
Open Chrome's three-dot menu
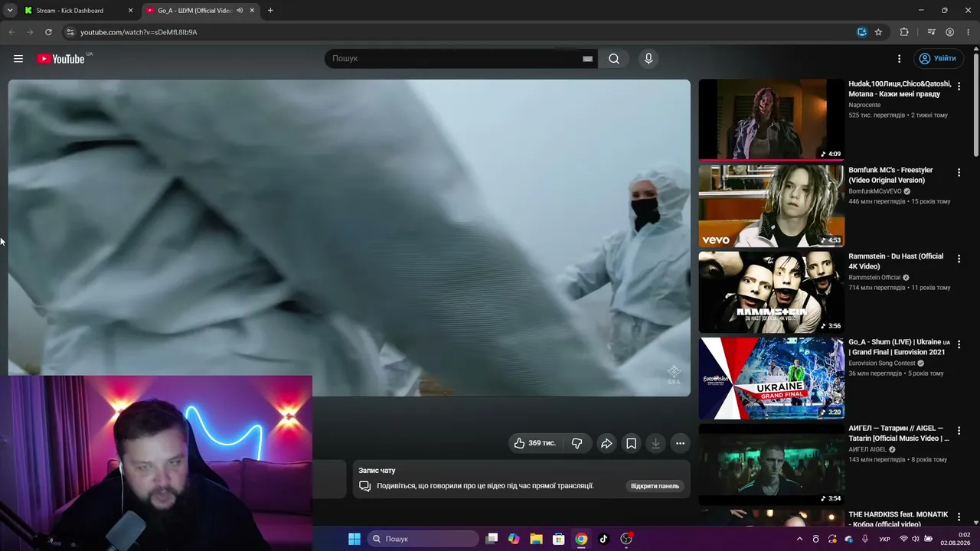coord(968,32)
